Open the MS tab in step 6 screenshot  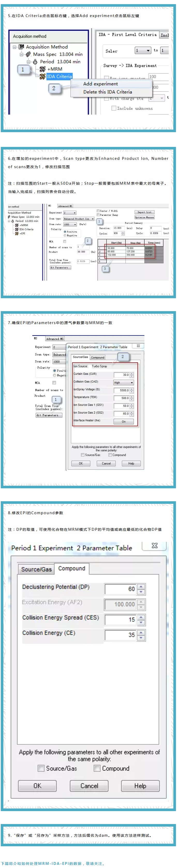50,206
